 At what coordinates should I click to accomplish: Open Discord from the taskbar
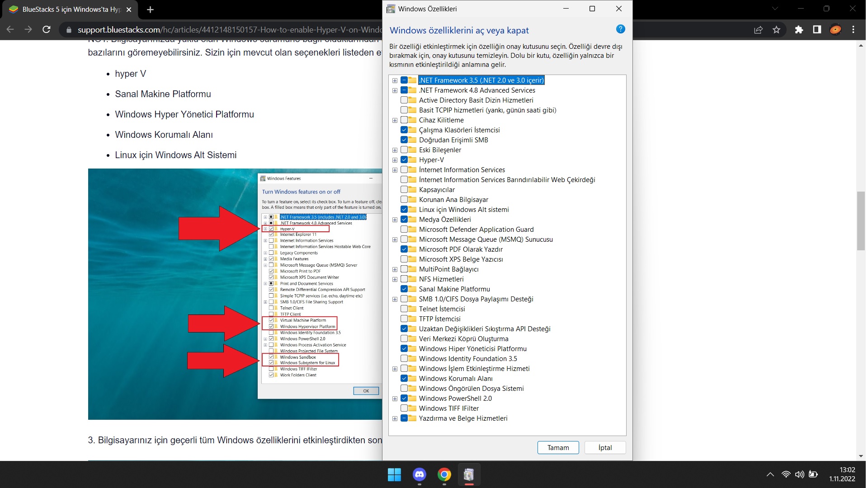pos(420,474)
